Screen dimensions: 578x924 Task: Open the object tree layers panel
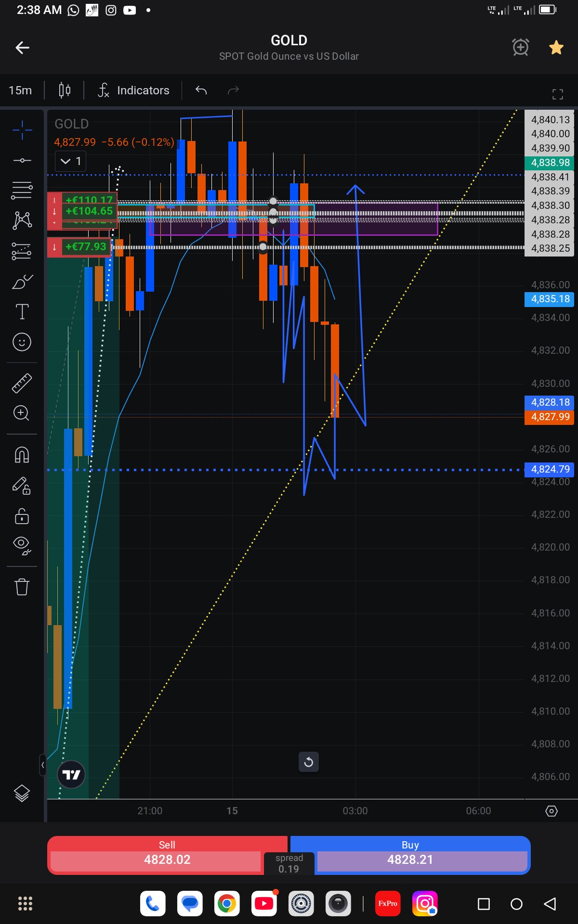coord(22,793)
